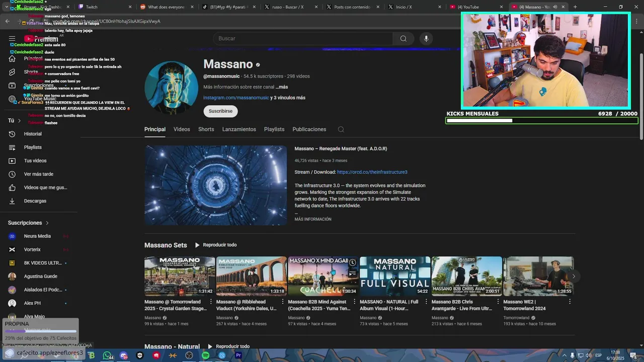Image resolution: width=644 pixels, height=362 pixels.
Task: Open options for NATURAL Full Album video
Action: point(426,302)
